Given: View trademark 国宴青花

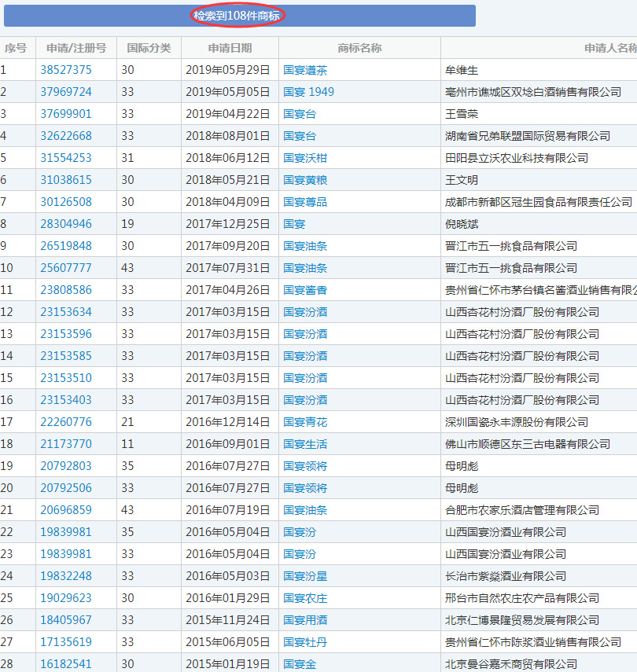Looking at the screenshot, I should pyautogui.click(x=305, y=422).
